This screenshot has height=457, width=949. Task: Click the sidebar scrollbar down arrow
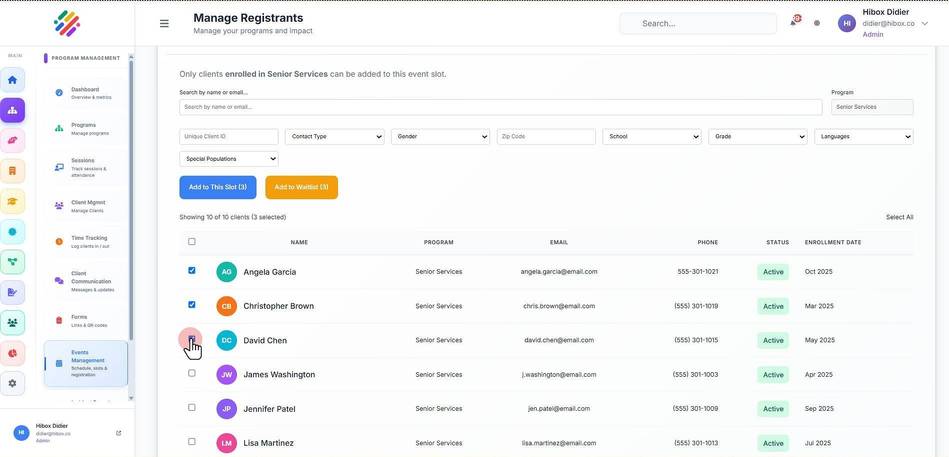[x=131, y=398]
